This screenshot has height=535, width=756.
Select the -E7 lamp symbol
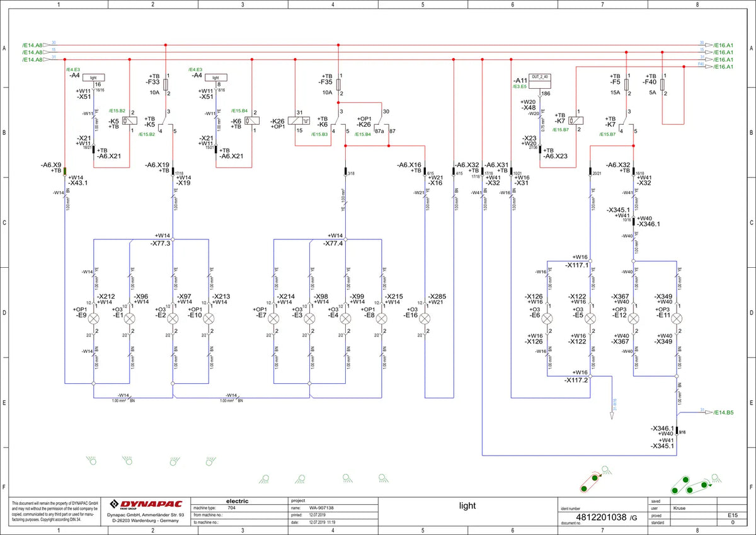pyautogui.click(x=274, y=319)
